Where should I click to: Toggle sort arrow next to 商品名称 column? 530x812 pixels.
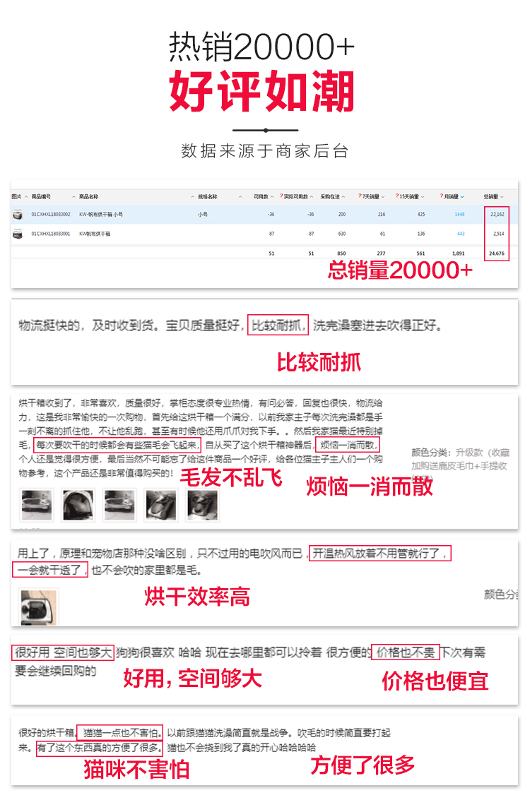tap(192, 197)
